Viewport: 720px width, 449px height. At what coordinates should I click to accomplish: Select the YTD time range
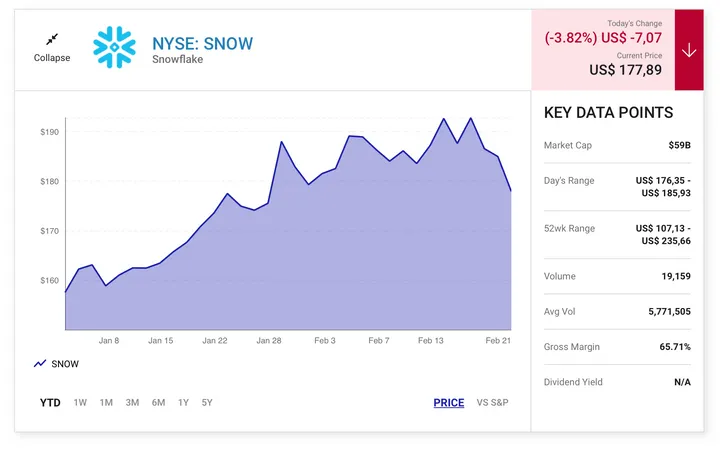50,403
